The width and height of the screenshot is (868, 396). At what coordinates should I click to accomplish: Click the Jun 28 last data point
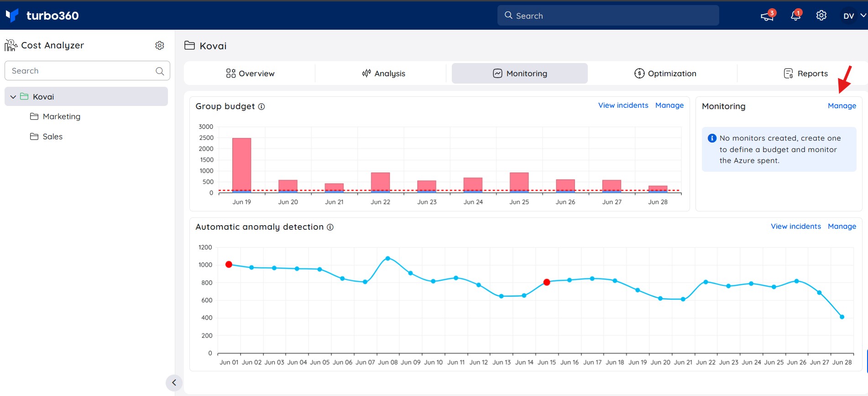[842, 317]
